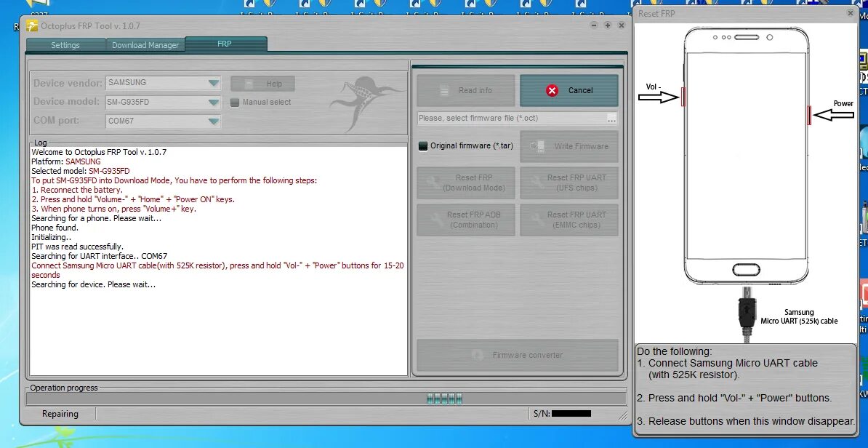Close the Reset FRP instruction window

(x=851, y=13)
